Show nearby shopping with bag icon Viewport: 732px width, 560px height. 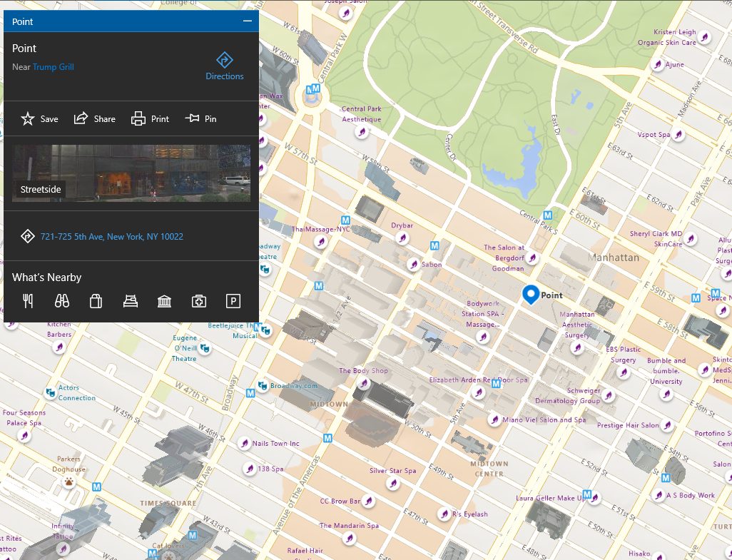coord(96,301)
